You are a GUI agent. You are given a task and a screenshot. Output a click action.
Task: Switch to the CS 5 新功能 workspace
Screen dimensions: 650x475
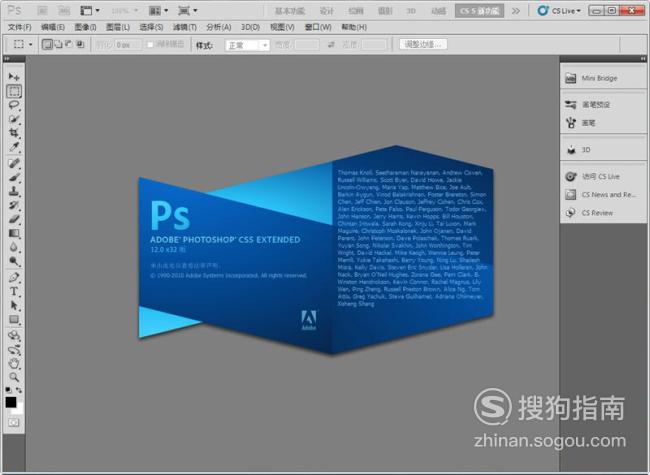[x=479, y=11]
